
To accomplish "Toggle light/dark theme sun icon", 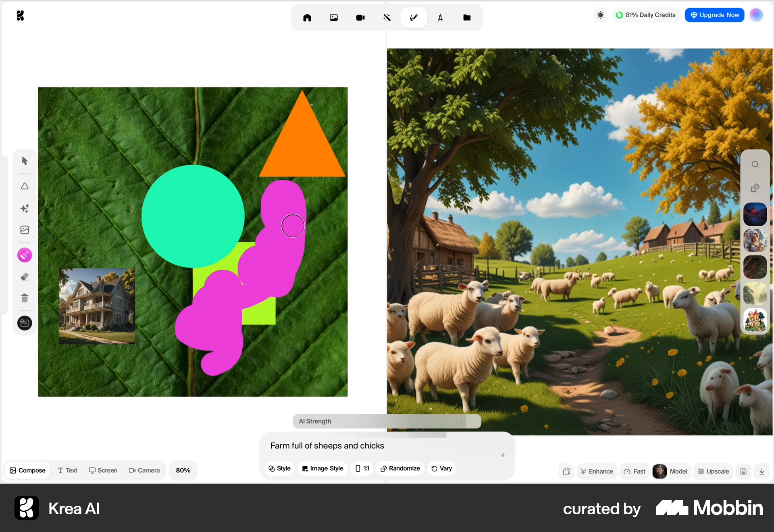I will click(x=601, y=15).
